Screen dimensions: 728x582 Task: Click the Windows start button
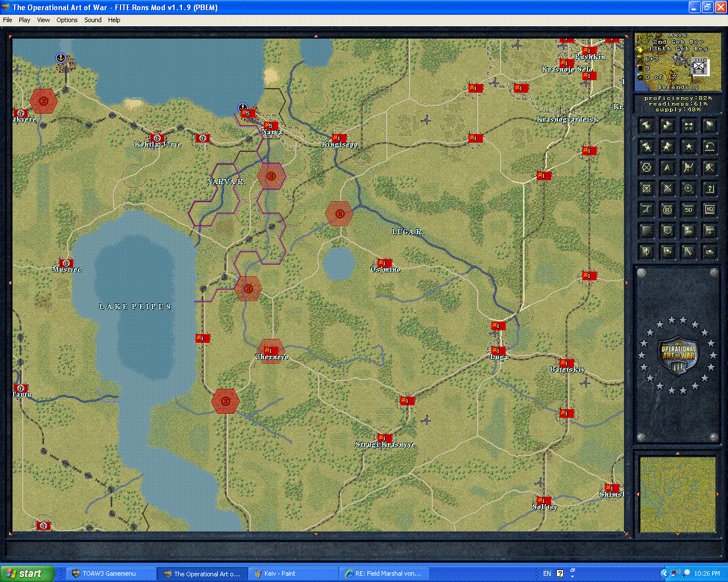coord(27,573)
